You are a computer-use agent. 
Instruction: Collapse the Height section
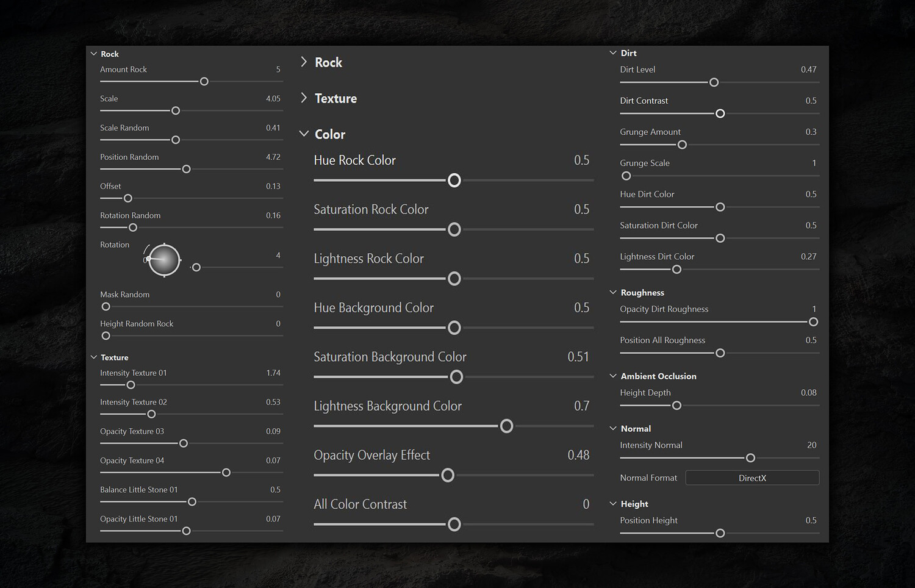pyautogui.click(x=613, y=503)
